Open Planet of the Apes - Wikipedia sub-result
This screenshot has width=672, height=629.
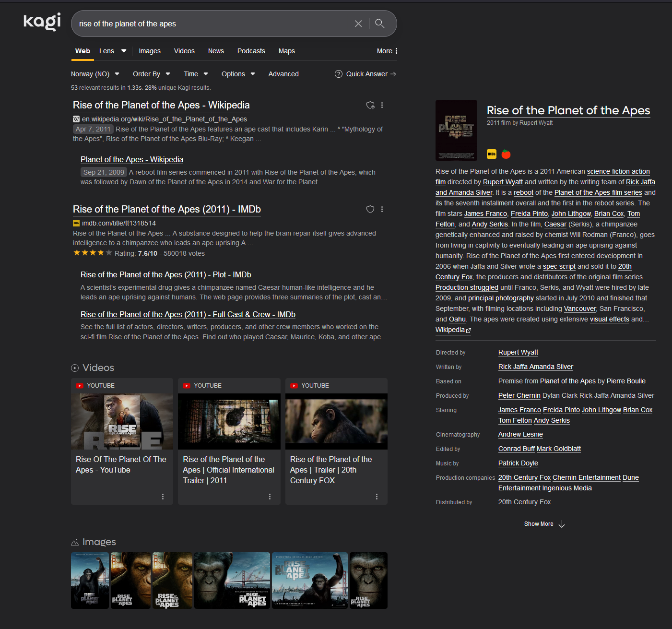tap(132, 159)
